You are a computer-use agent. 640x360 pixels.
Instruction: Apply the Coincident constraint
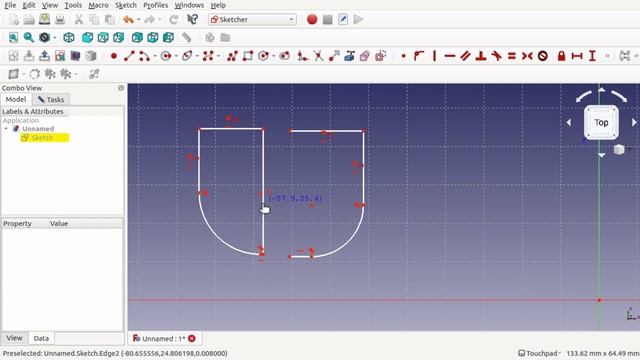pos(404,56)
